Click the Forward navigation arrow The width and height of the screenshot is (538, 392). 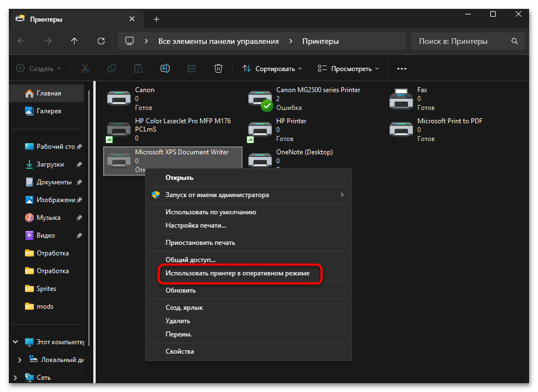tap(48, 41)
